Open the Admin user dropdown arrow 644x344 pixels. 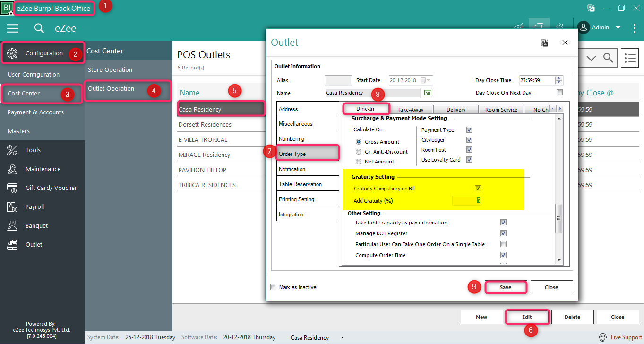click(x=618, y=27)
